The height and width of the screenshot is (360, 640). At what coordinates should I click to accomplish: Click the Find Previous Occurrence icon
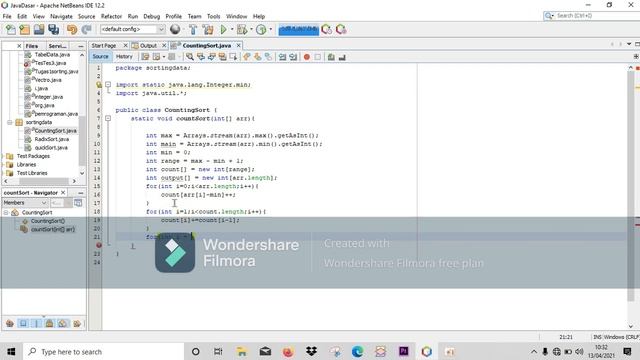click(x=200, y=57)
